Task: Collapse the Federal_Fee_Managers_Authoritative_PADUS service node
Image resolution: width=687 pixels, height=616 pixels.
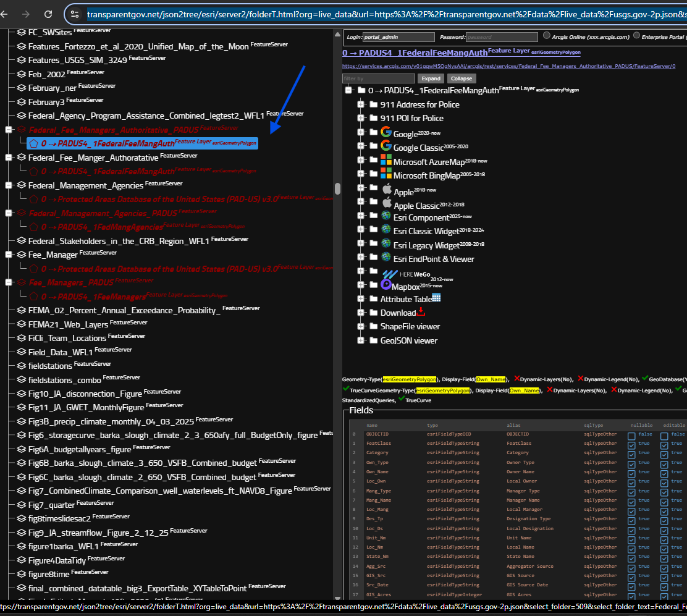Action: [x=9, y=130]
